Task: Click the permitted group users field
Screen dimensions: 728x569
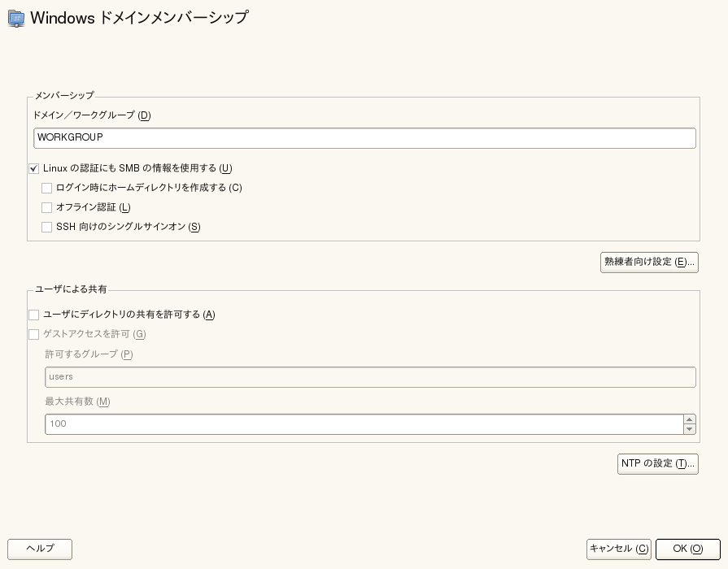Action: (370, 376)
